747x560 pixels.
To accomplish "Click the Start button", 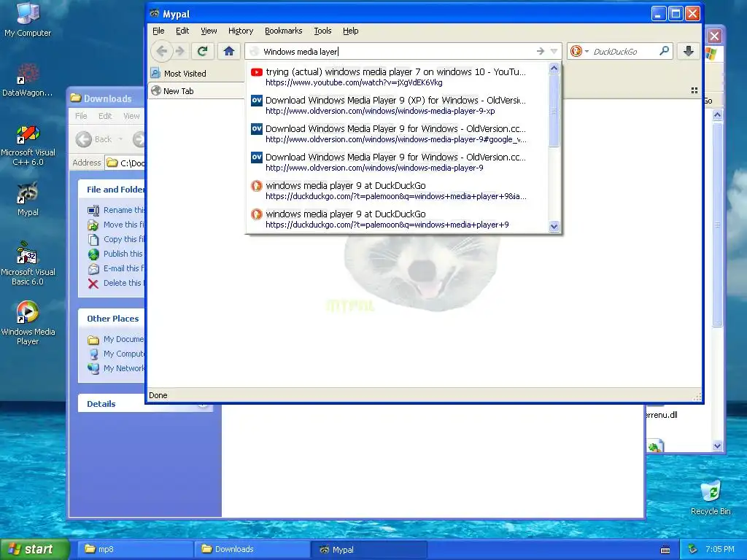I will tap(34, 549).
